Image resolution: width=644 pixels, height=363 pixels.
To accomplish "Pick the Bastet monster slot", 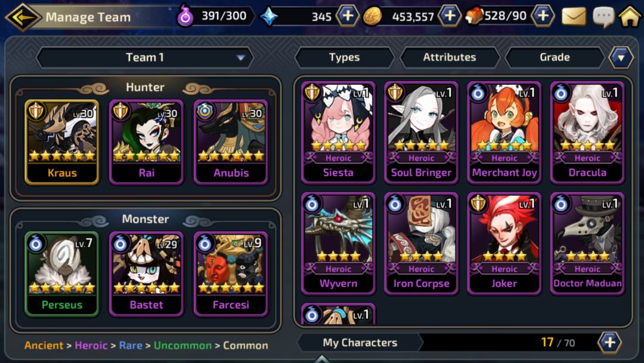I will click(147, 274).
